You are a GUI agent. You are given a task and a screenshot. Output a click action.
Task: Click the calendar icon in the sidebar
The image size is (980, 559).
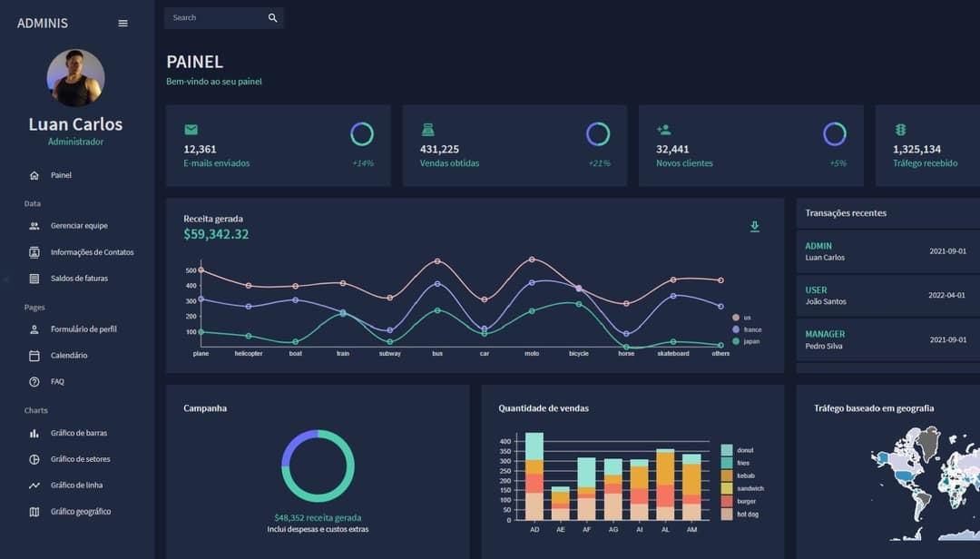[34, 356]
